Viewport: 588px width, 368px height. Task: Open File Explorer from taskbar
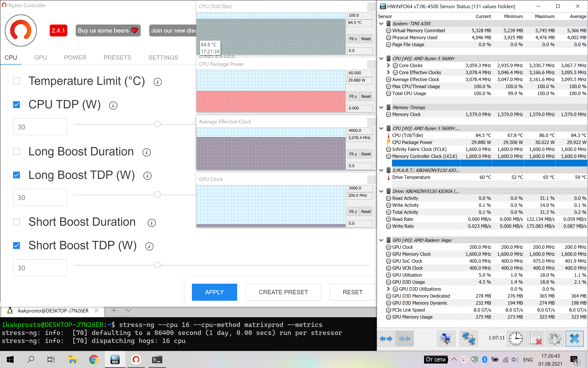coord(72,359)
